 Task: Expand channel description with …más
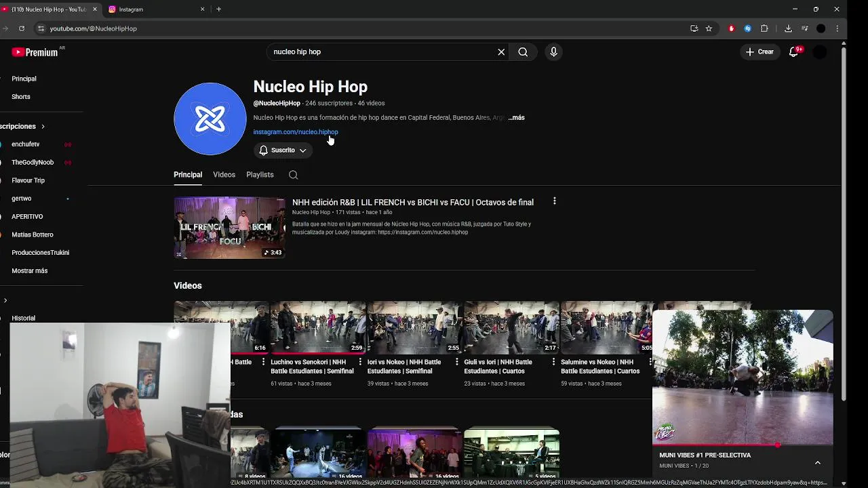(516, 118)
